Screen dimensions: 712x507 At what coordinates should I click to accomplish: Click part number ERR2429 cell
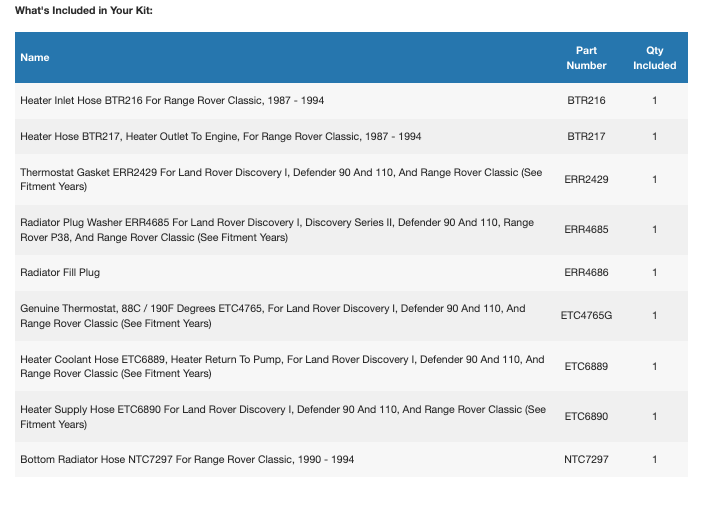point(586,179)
